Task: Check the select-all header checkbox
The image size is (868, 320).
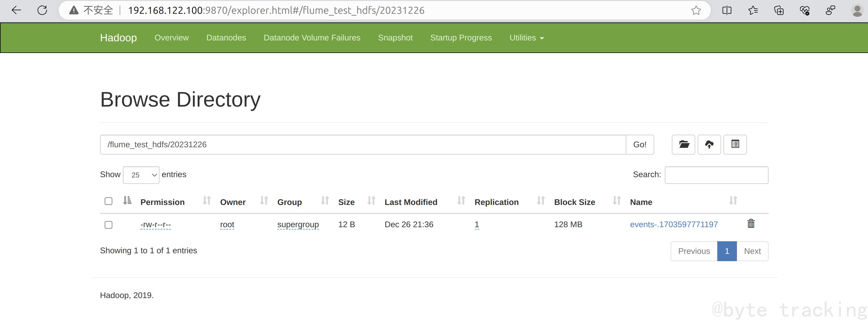Action: click(x=108, y=201)
